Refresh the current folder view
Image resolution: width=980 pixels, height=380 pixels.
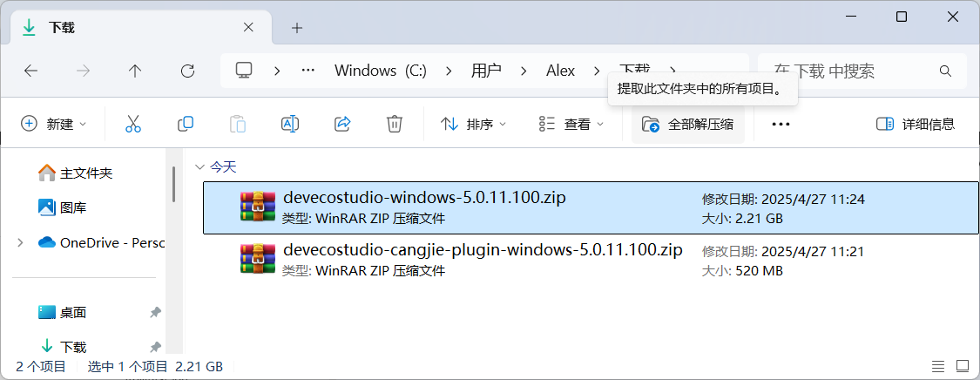coord(187,71)
